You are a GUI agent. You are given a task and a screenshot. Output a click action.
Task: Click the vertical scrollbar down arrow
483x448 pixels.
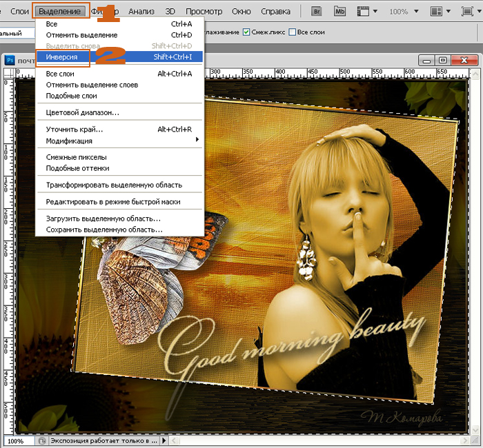point(475,429)
